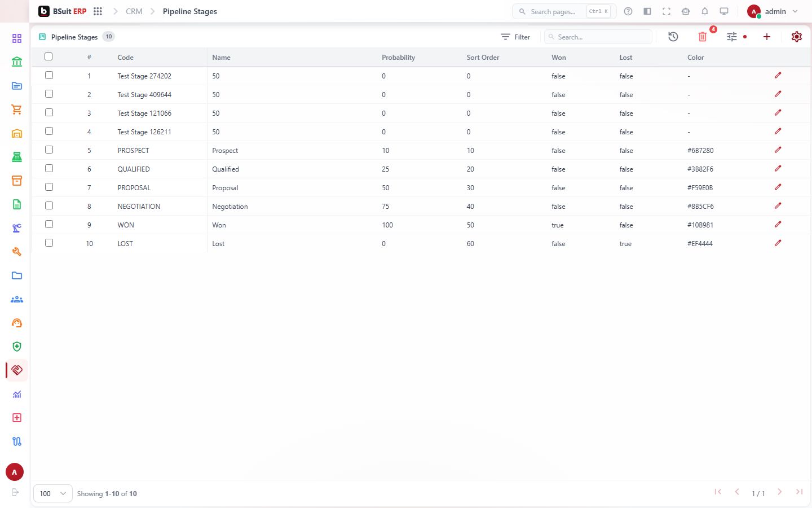Open the team people sidebar module

(17, 299)
